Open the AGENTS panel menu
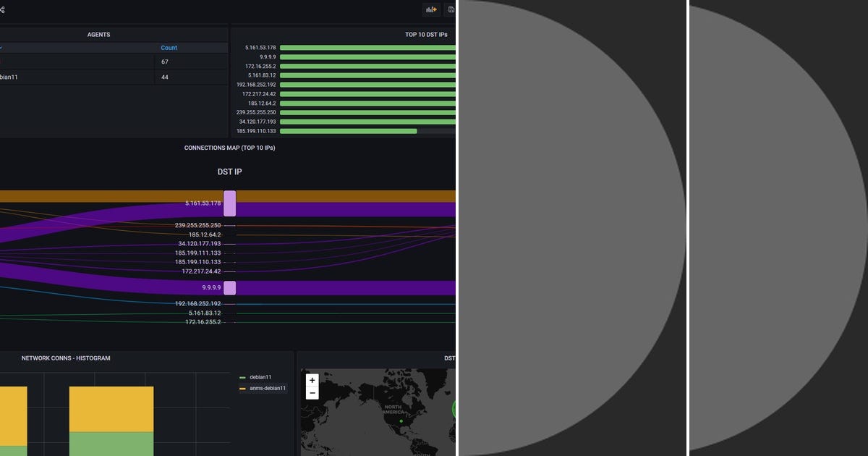 100,34
